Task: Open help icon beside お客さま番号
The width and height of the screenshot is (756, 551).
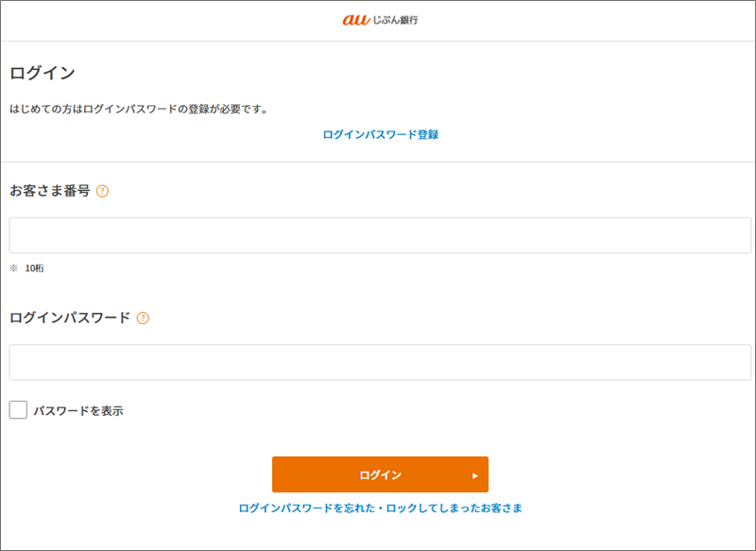Action: (x=102, y=191)
